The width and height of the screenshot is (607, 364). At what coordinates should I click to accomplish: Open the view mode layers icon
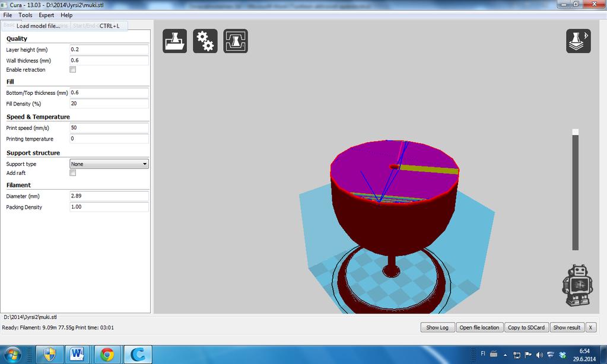tap(579, 41)
